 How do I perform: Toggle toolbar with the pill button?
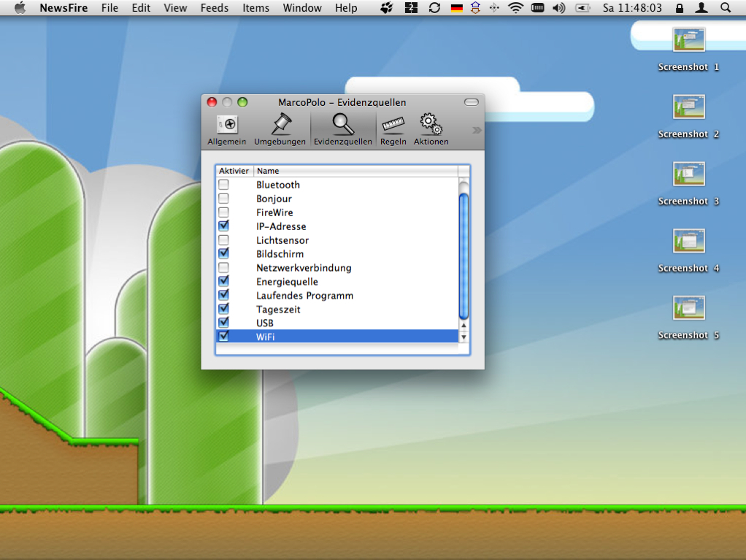pyautogui.click(x=471, y=102)
